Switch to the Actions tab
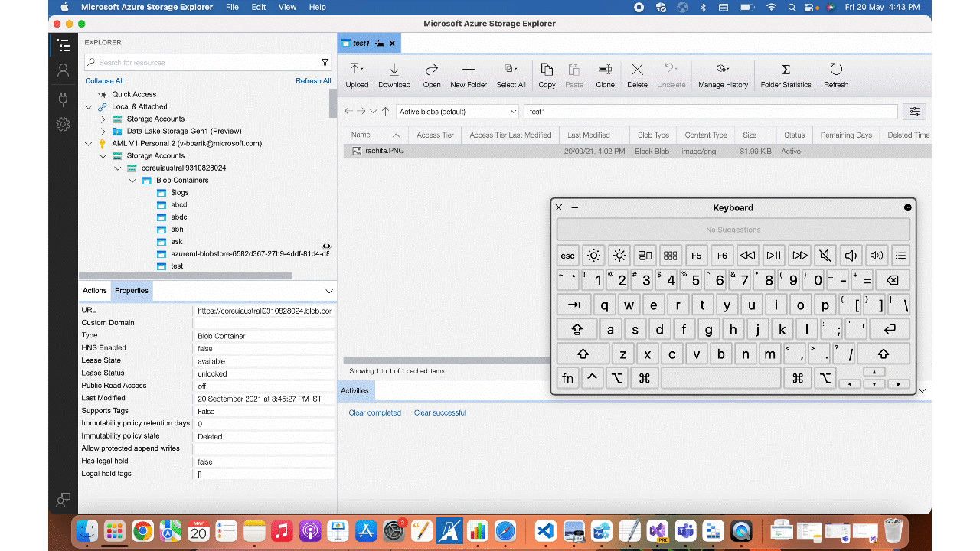The height and width of the screenshot is (551, 980). (95, 291)
